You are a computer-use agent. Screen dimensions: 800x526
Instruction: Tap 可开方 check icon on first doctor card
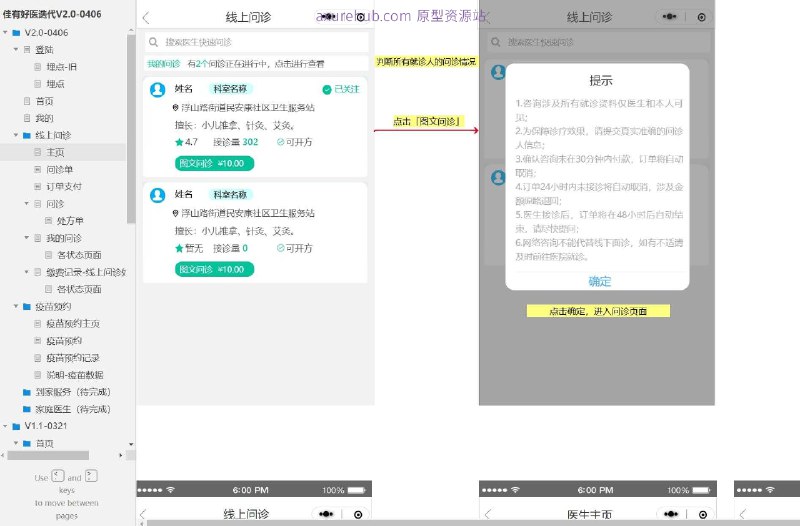click(280, 142)
